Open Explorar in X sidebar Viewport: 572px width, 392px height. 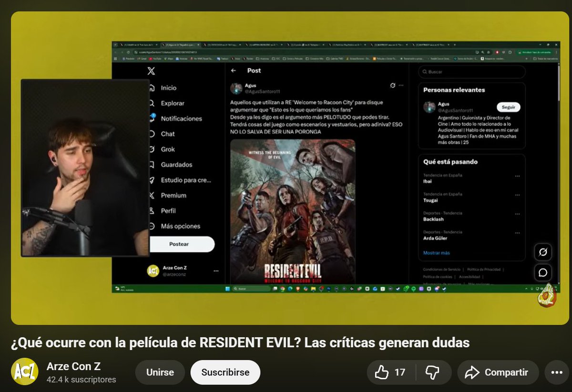tap(167, 103)
